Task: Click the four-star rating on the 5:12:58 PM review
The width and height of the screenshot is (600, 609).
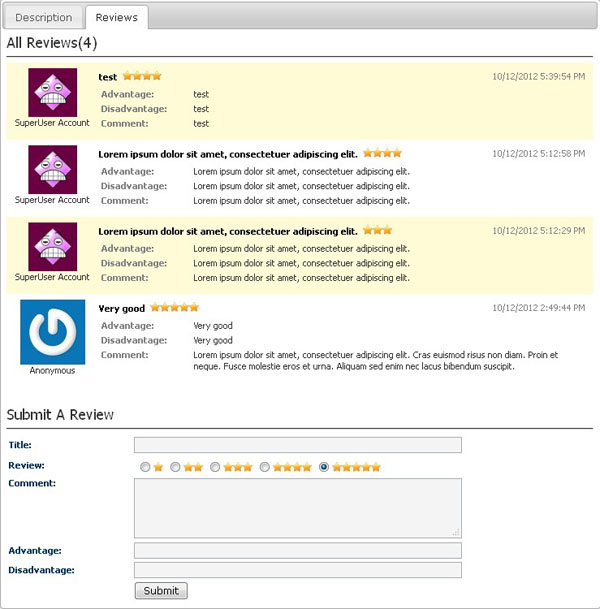Action: (x=382, y=153)
